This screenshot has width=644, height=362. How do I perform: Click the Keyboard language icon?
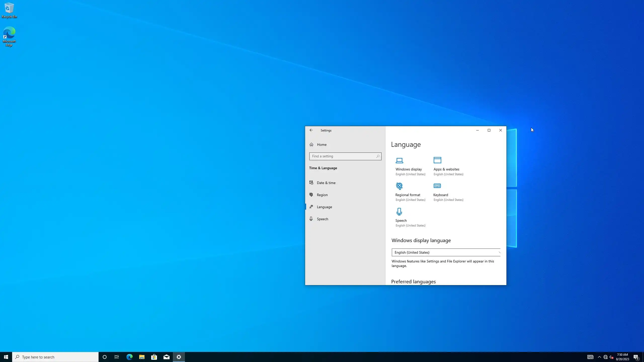click(437, 186)
